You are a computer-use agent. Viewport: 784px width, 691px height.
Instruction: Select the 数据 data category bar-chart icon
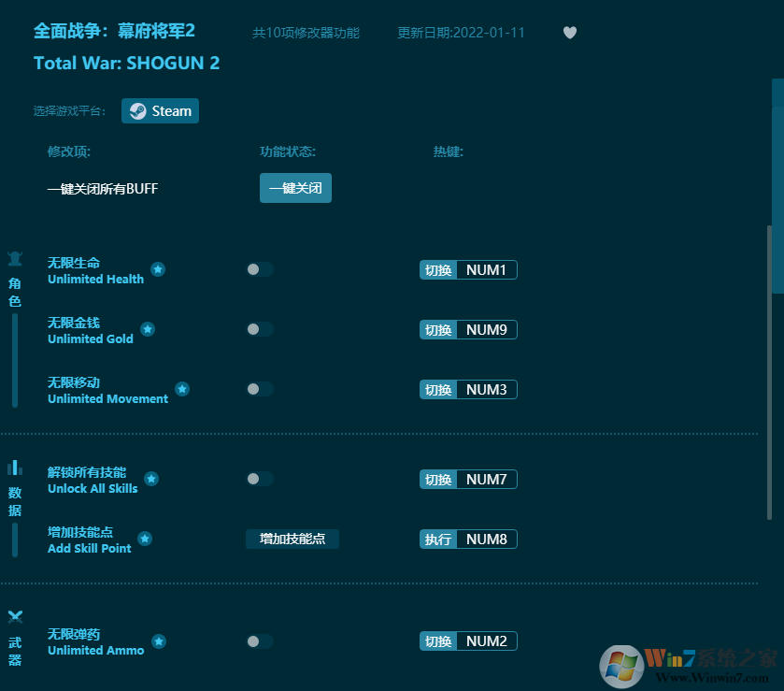(x=15, y=467)
